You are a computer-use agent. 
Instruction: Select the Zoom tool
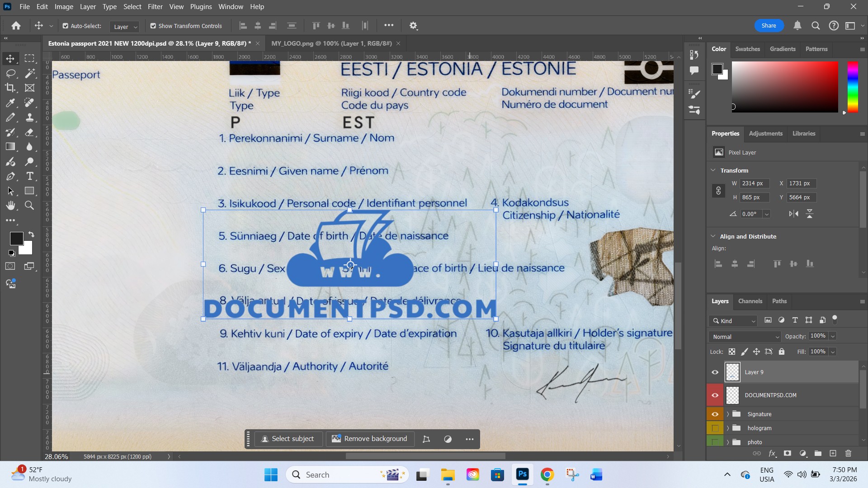point(29,206)
